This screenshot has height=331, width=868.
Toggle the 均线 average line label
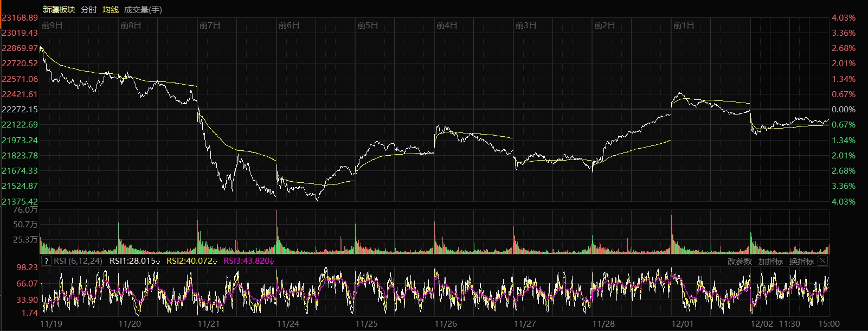pos(111,9)
